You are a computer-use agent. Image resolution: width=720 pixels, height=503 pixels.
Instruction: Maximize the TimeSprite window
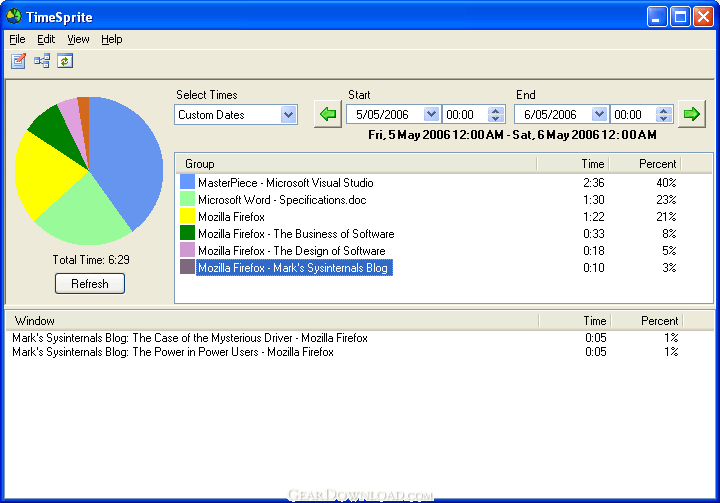(680, 17)
